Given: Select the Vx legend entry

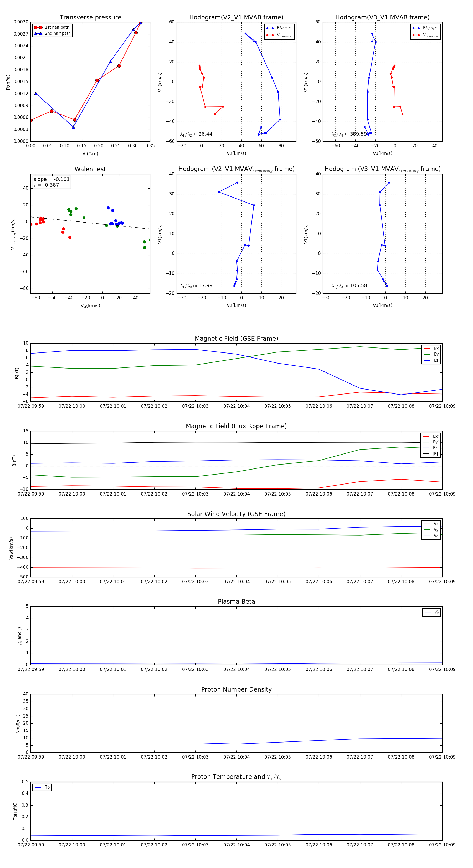Looking at the screenshot, I should (x=431, y=524).
